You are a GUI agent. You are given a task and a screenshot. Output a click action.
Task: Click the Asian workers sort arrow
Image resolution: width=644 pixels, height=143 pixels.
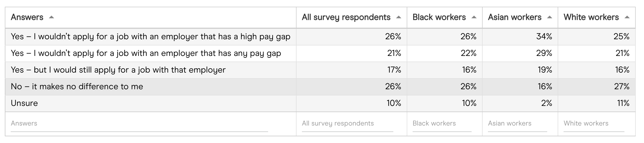point(550,17)
